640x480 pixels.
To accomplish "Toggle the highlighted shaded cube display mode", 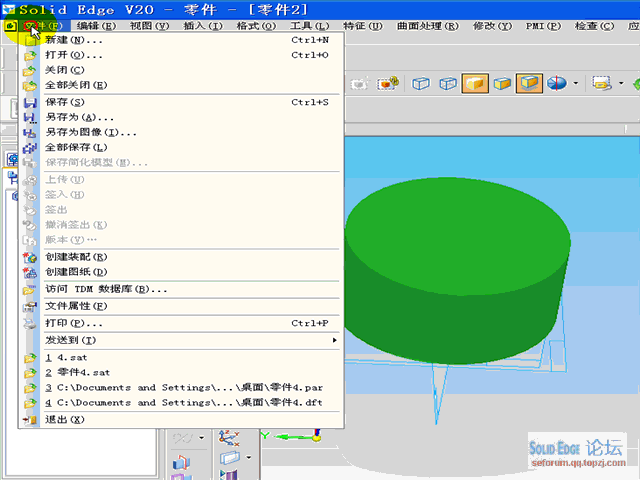I will (x=475, y=84).
